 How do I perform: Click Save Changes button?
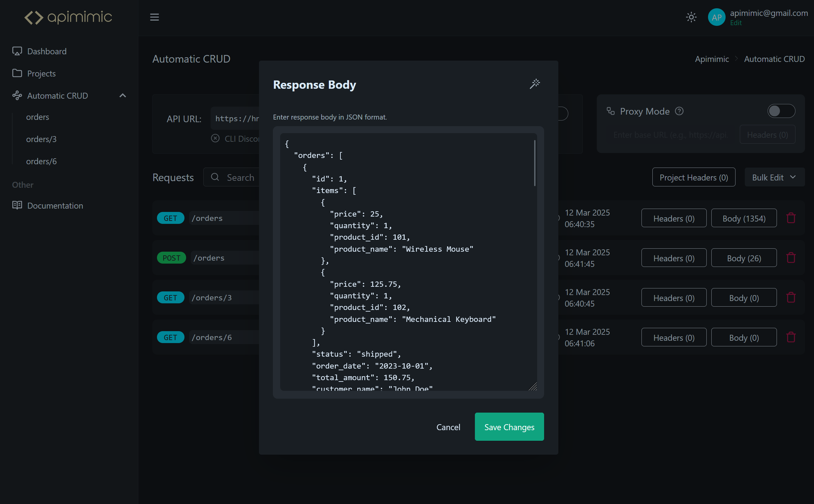click(509, 427)
